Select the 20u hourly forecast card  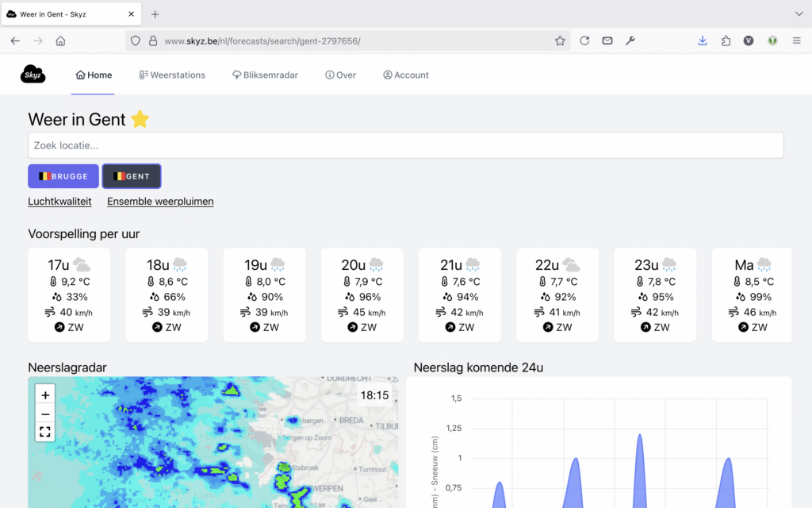[x=362, y=295]
